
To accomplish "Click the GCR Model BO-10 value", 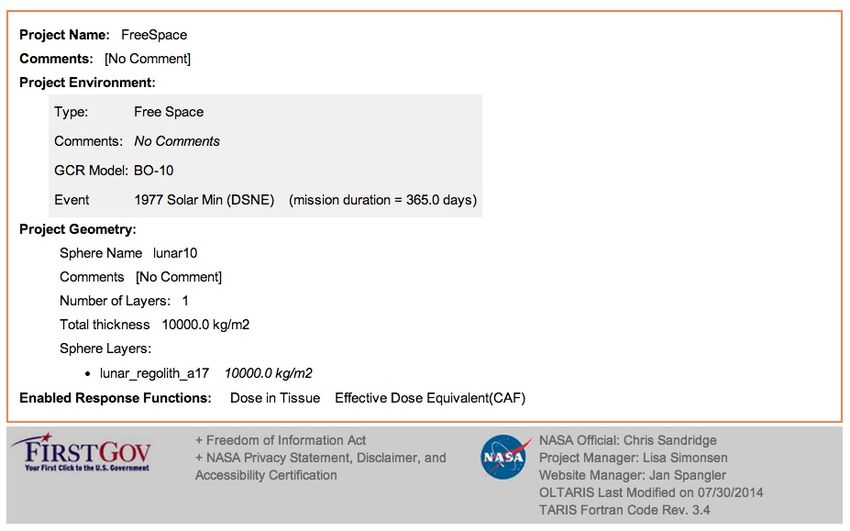I will (x=153, y=170).
